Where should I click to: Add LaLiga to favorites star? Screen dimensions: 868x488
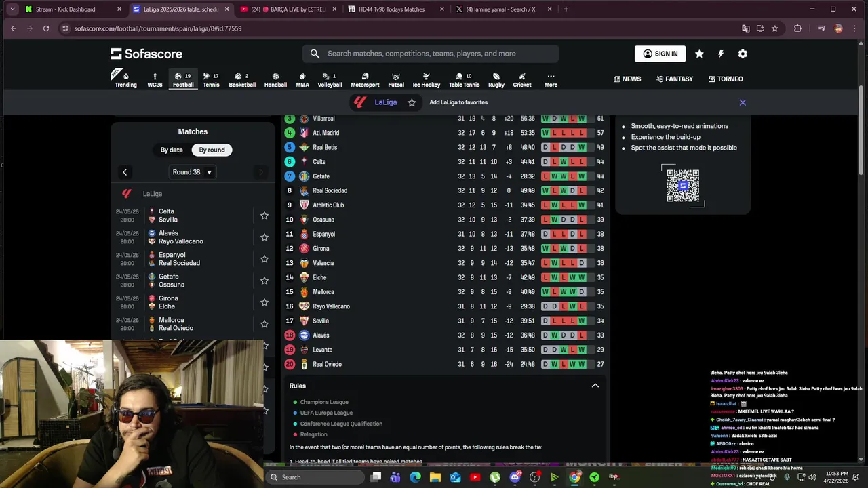pyautogui.click(x=412, y=102)
